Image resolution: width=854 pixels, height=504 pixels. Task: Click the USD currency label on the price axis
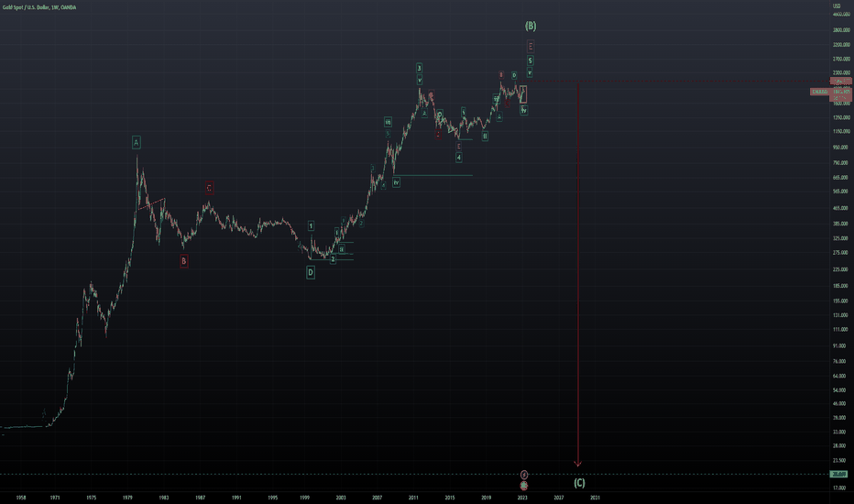(x=837, y=6)
